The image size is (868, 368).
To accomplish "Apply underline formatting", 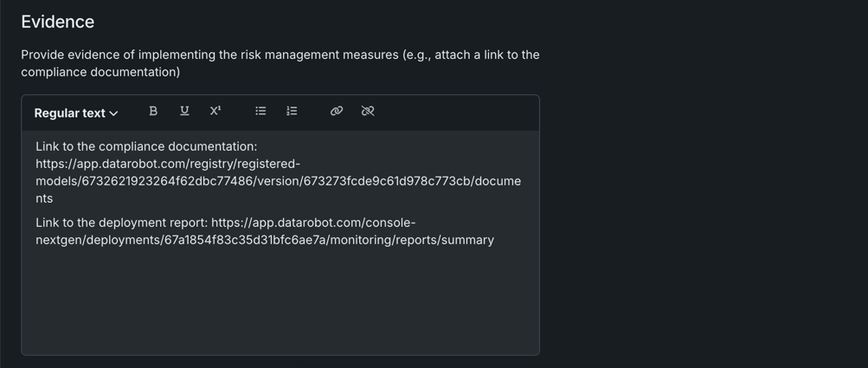I will click(x=184, y=111).
